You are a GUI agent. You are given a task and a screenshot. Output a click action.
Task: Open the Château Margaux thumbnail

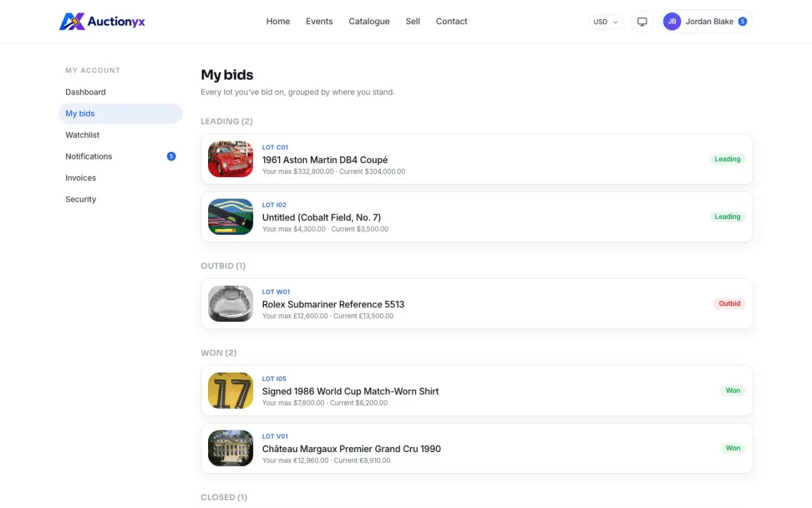(231, 448)
